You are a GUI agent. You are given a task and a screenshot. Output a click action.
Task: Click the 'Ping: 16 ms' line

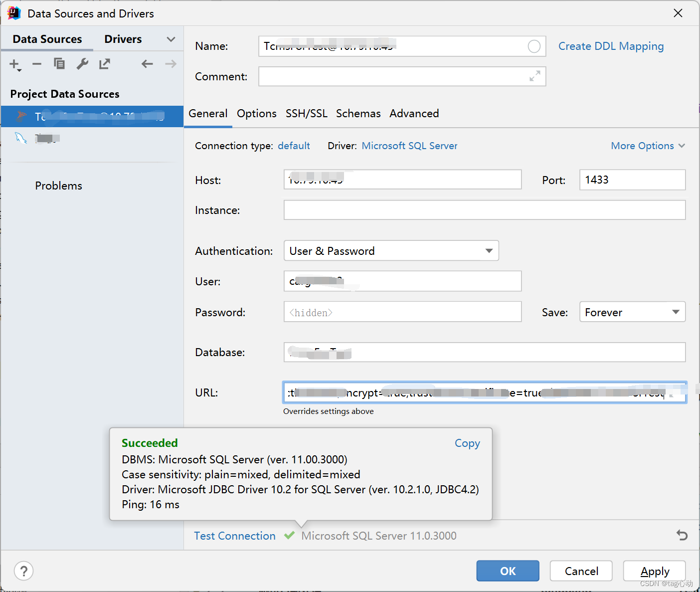151,504
